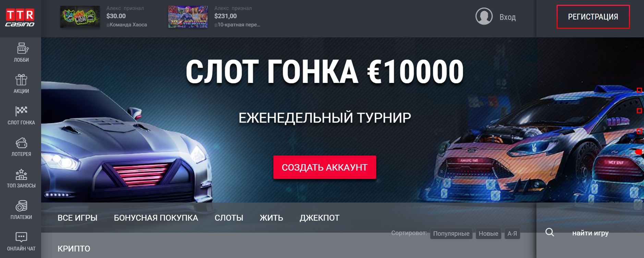This screenshot has height=258, width=644.
Task: Open the Платежи coins icon
Action: [x=21, y=206]
